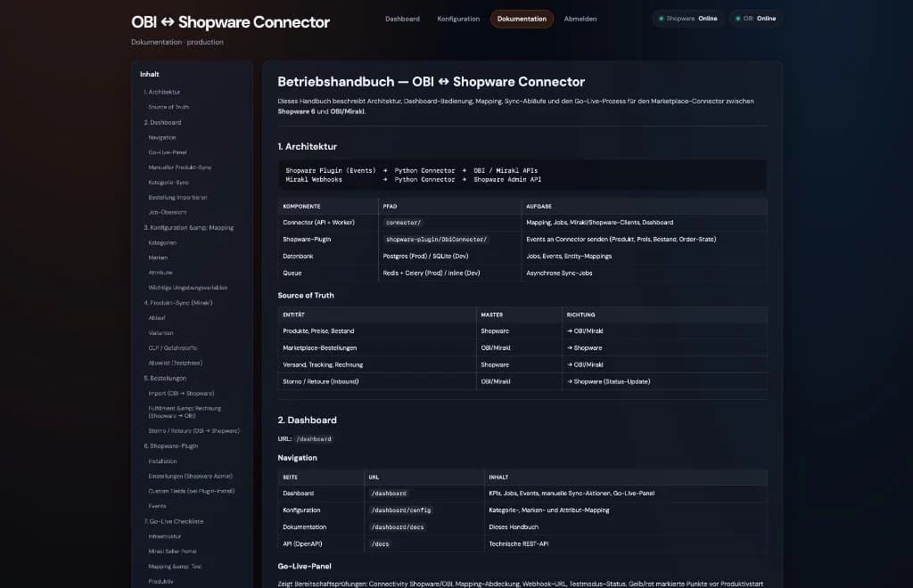The width and height of the screenshot is (913, 588).
Task: Open the Dashboard nav tab
Action: coord(402,20)
